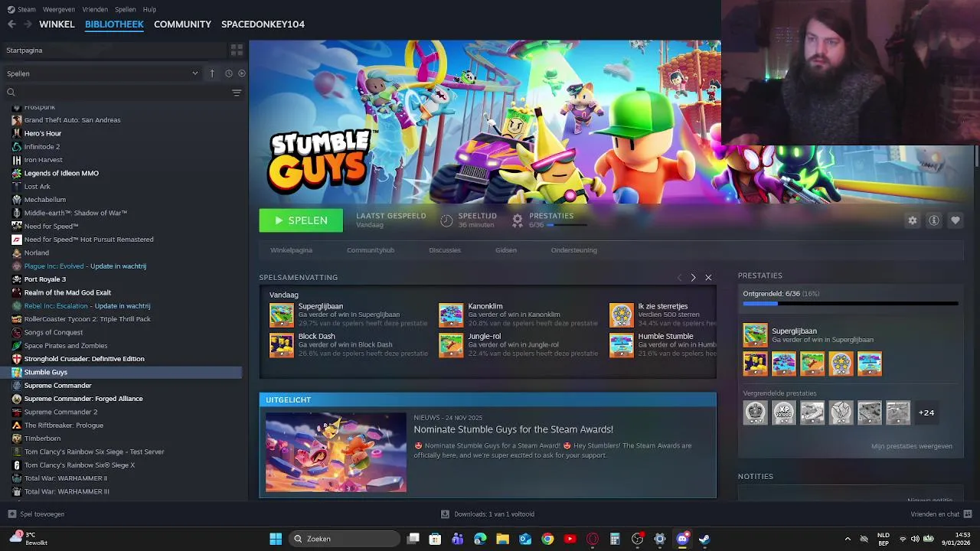Open Steam icon in the taskbar
This screenshot has width=980, height=551.
pos(704,539)
